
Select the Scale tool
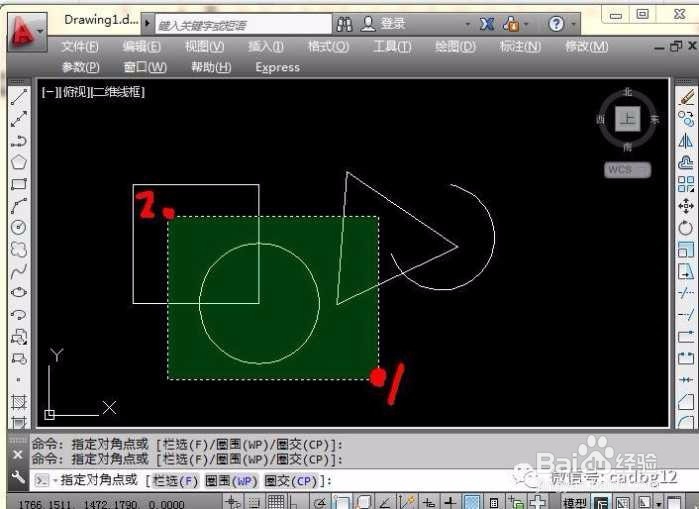coord(686,249)
